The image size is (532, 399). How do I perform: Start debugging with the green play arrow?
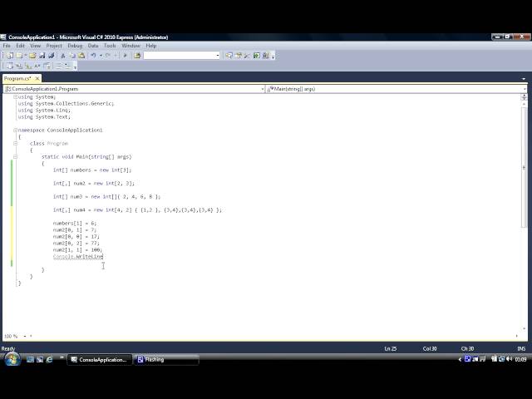point(125,56)
